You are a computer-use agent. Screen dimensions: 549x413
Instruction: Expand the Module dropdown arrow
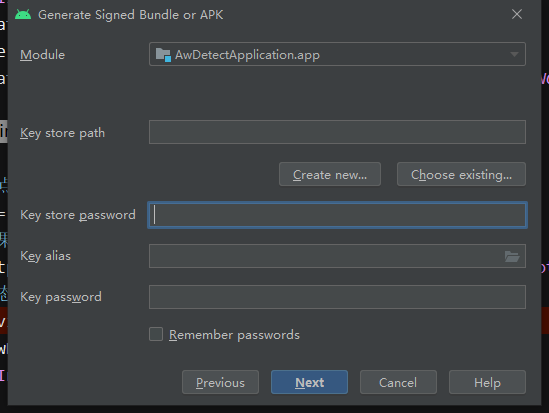(x=514, y=54)
